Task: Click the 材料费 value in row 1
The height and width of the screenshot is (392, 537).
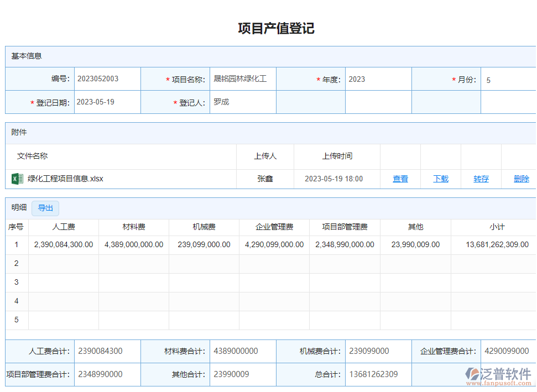Action: (x=134, y=244)
